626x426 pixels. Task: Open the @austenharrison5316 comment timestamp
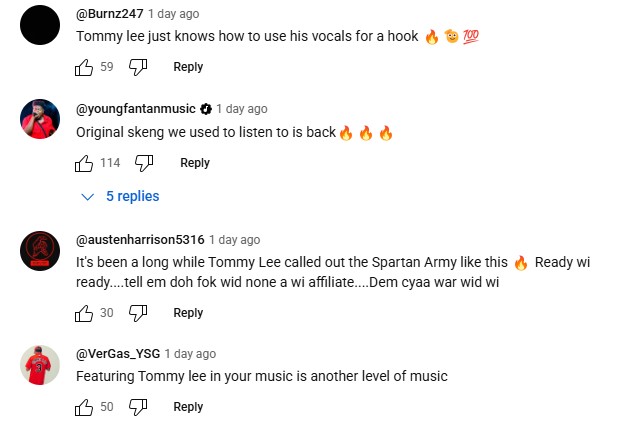(235, 240)
